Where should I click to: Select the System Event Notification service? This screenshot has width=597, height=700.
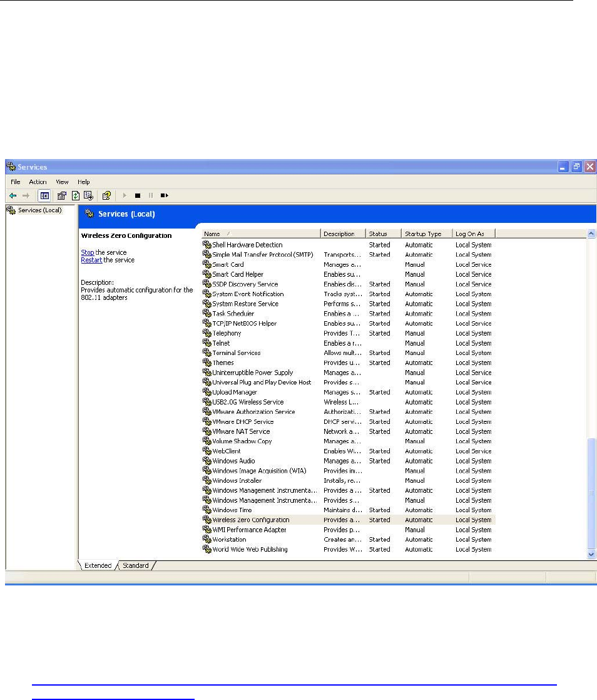pos(349,294)
